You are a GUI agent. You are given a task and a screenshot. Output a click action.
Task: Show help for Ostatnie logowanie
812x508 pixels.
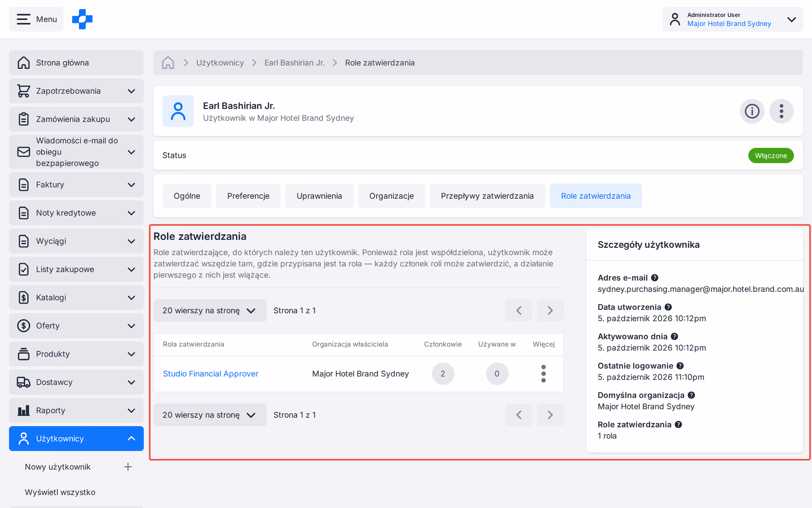click(680, 366)
